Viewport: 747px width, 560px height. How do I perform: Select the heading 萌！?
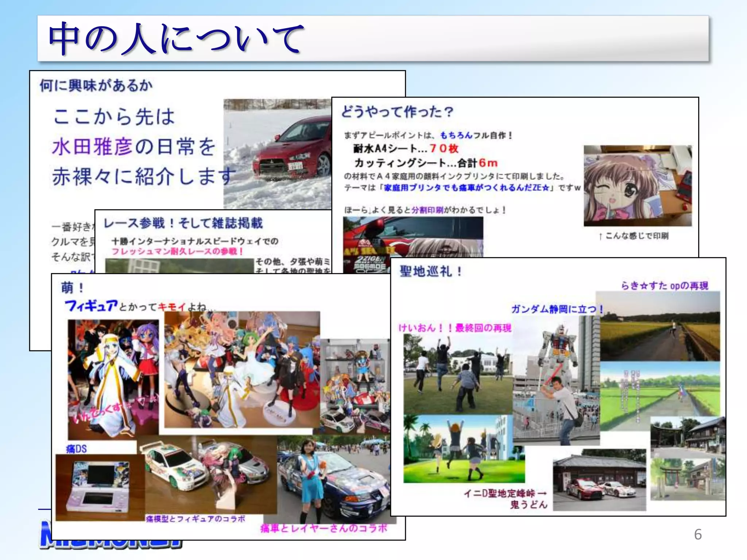coord(73,288)
